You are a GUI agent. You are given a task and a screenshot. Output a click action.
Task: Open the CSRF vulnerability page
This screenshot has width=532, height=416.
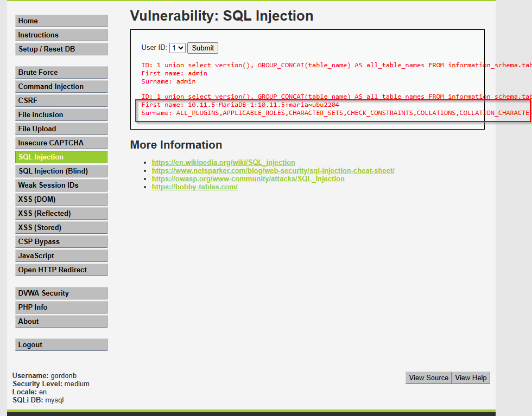tap(61, 100)
